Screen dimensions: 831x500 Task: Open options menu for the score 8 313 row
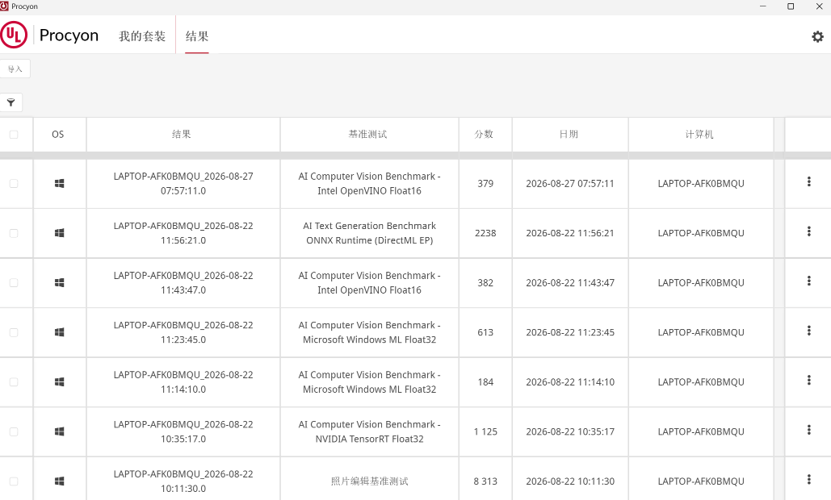[809, 479]
